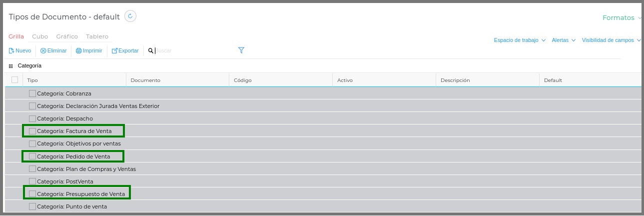Tick the Pedido de Venta checkbox
The image size is (644, 216).
[x=32, y=156]
